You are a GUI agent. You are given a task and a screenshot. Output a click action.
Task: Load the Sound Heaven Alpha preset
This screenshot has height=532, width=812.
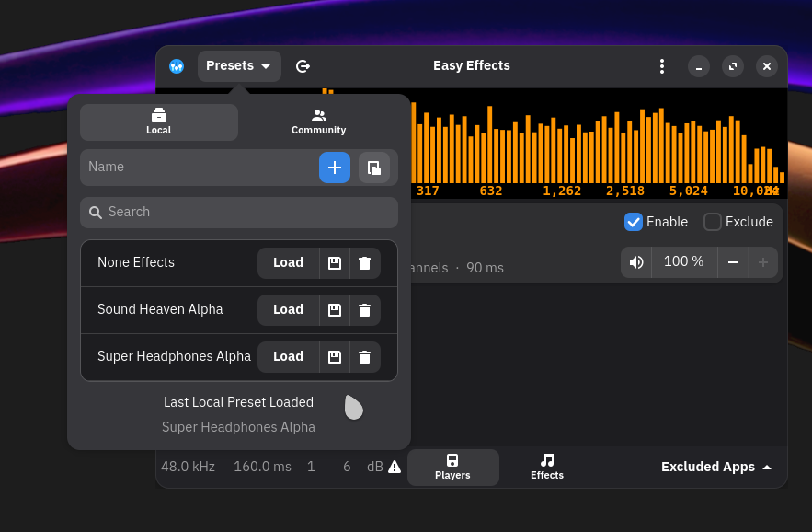(x=289, y=309)
